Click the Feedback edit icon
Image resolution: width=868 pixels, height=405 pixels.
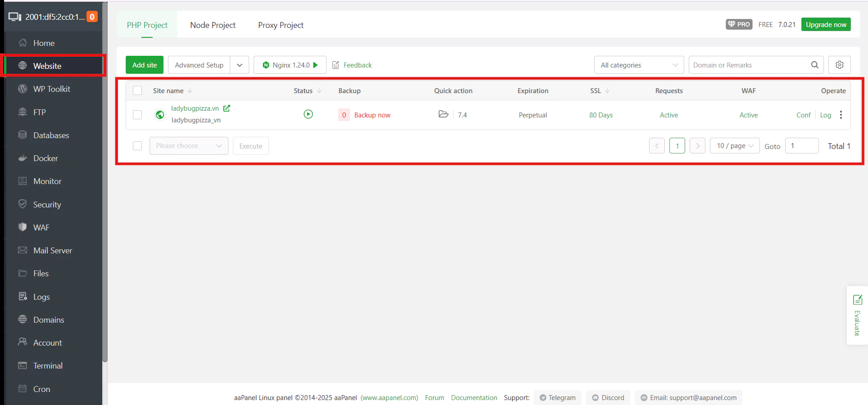[x=336, y=65]
